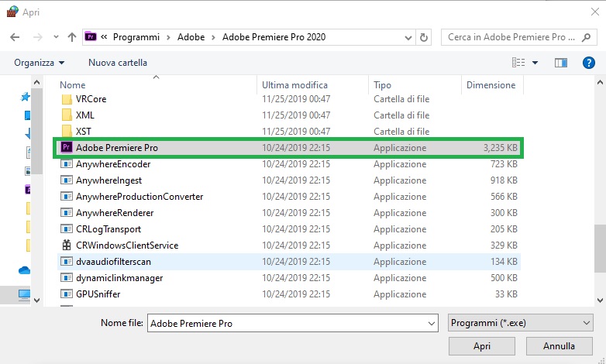
Task: Expand the address bar history dropdown
Action: 408,37
